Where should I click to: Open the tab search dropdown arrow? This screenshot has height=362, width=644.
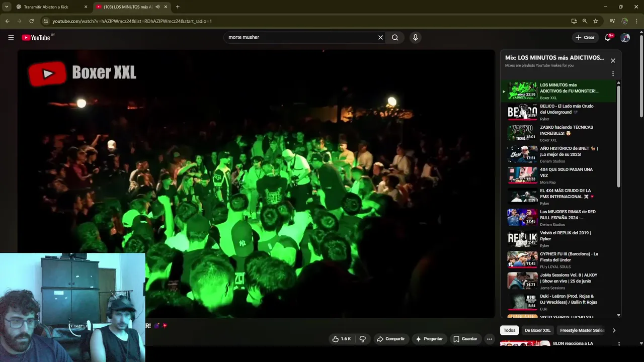pos(7,7)
